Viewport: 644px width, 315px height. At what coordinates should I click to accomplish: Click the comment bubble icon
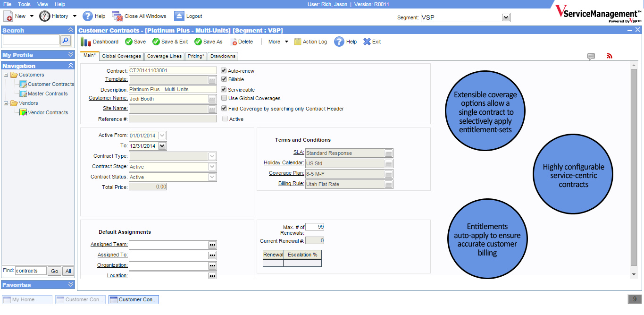click(591, 56)
